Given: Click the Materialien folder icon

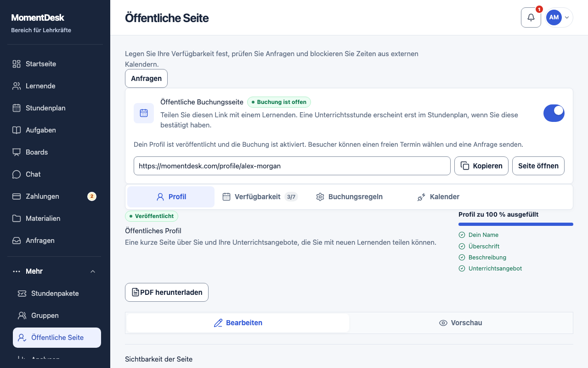Looking at the screenshot, I should [x=17, y=218].
